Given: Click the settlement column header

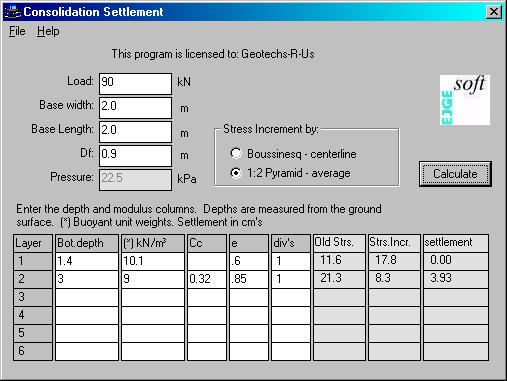Looking at the screenshot, I should (456, 242).
